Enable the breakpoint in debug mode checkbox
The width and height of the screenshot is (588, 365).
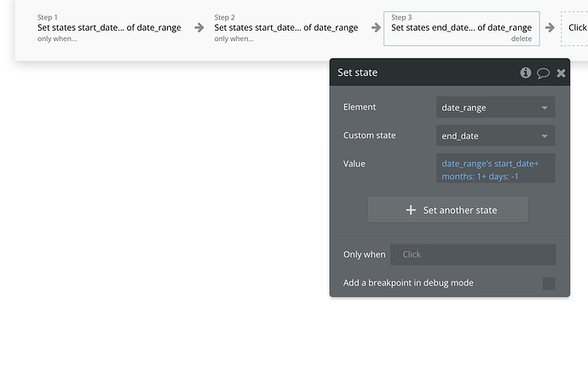click(x=549, y=283)
